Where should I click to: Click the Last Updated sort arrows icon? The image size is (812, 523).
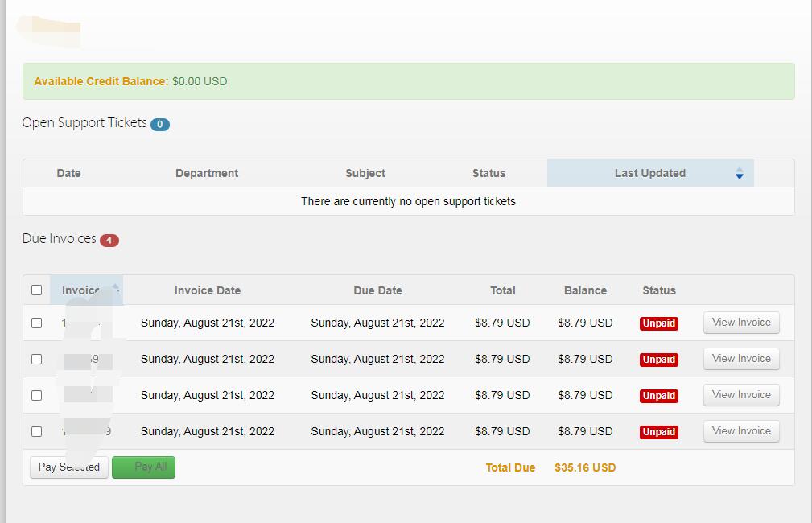click(x=739, y=173)
